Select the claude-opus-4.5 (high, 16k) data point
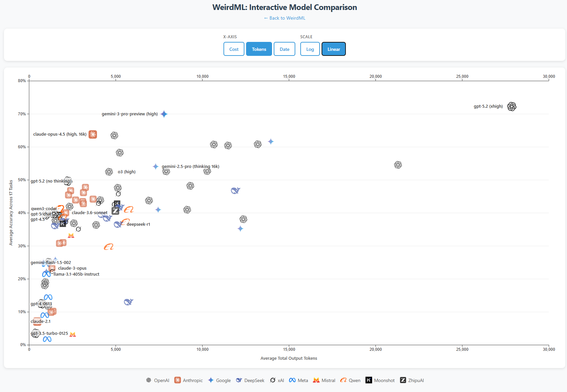567x392 pixels. point(92,134)
